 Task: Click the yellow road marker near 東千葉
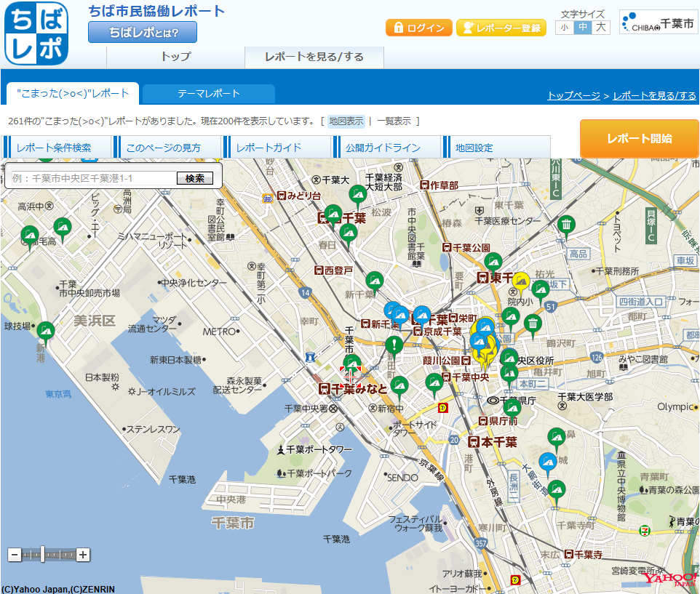(x=520, y=284)
